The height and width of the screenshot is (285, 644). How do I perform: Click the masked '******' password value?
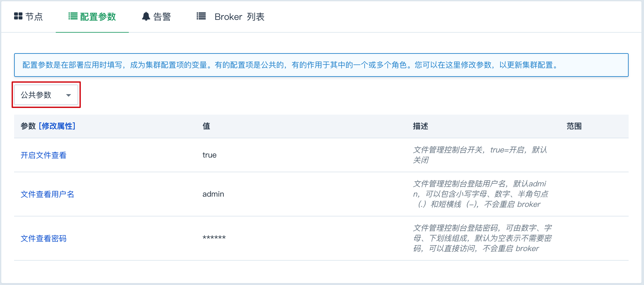[x=214, y=238]
